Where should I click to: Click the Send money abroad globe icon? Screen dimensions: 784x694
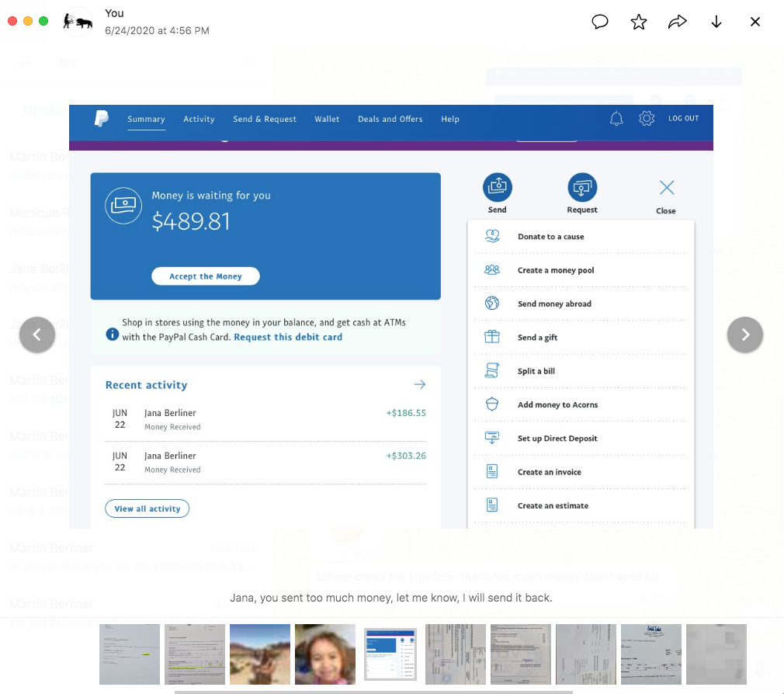[x=492, y=303]
